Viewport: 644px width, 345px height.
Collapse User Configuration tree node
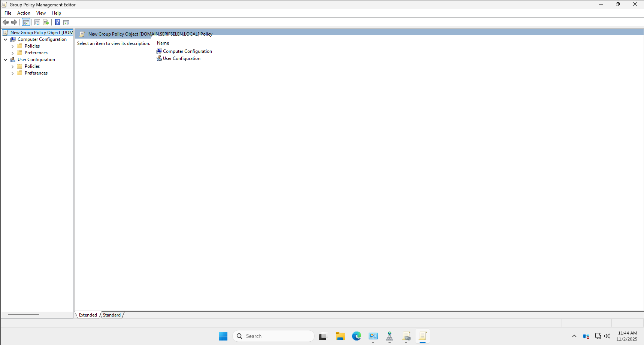pos(6,60)
